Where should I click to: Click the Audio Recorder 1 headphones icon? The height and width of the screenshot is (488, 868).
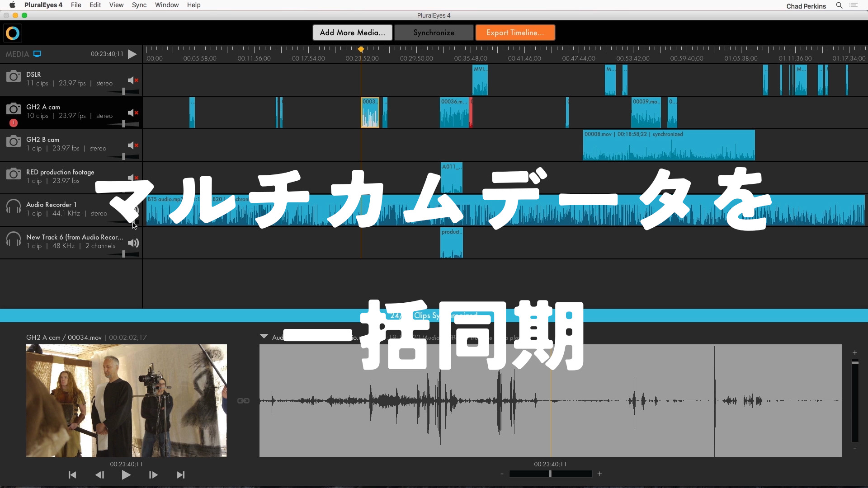click(14, 206)
